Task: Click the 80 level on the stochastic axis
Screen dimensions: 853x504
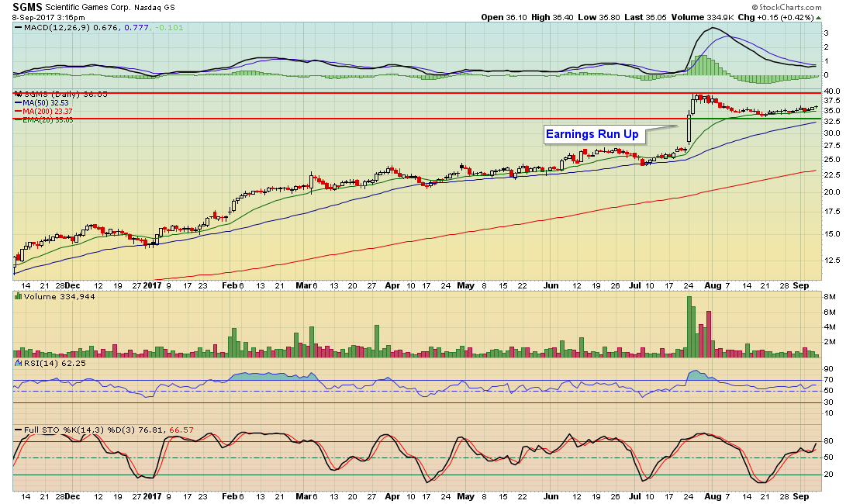Action: [828, 441]
